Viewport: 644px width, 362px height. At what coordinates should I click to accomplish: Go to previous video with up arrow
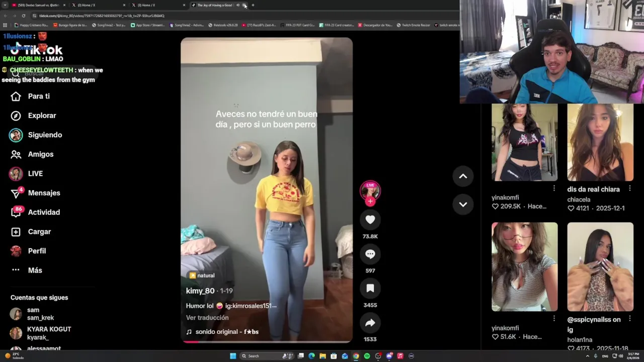point(463,176)
